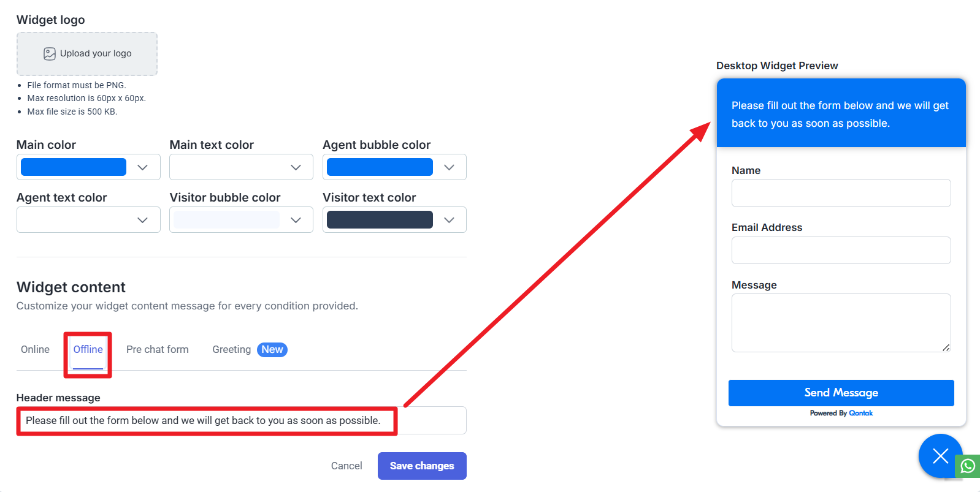Image resolution: width=980 pixels, height=492 pixels.
Task: Click the WhatsApp icon
Action: click(968, 466)
